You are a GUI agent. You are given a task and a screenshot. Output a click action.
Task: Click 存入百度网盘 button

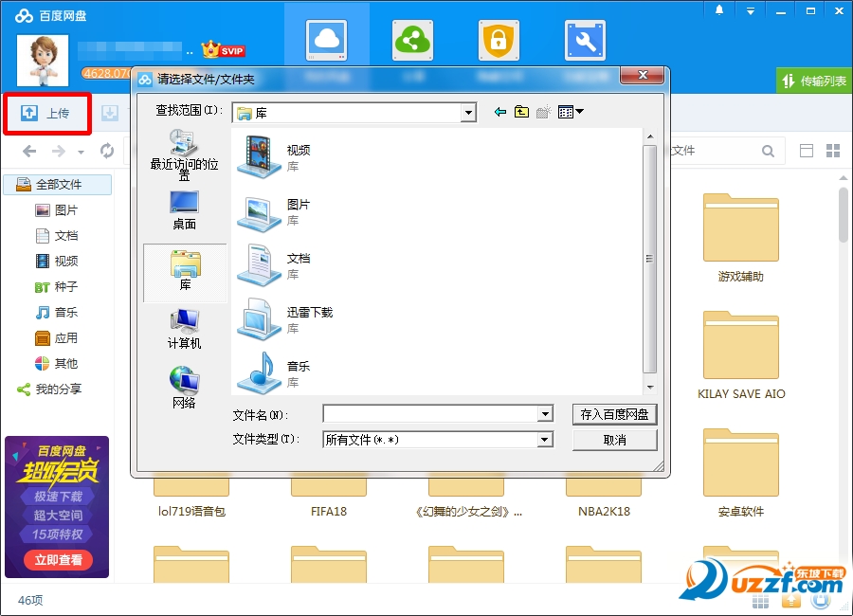[615, 415]
